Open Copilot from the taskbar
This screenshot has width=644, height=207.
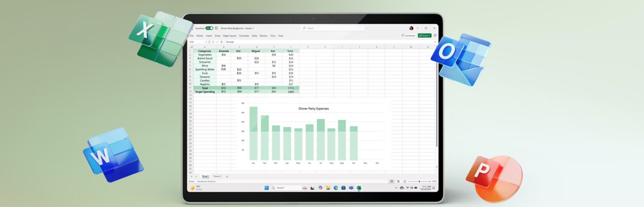click(320, 188)
